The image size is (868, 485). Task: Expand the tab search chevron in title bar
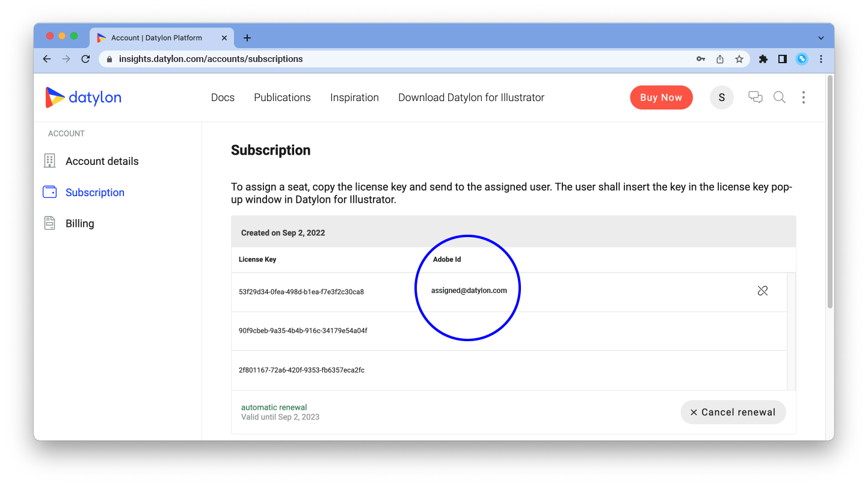[821, 38]
